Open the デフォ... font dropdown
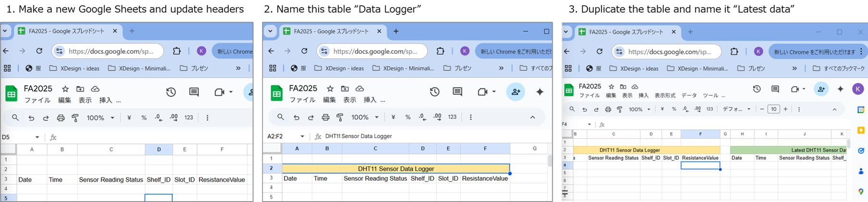This screenshot has height=202, width=868. pyautogui.click(x=736, y=109)
